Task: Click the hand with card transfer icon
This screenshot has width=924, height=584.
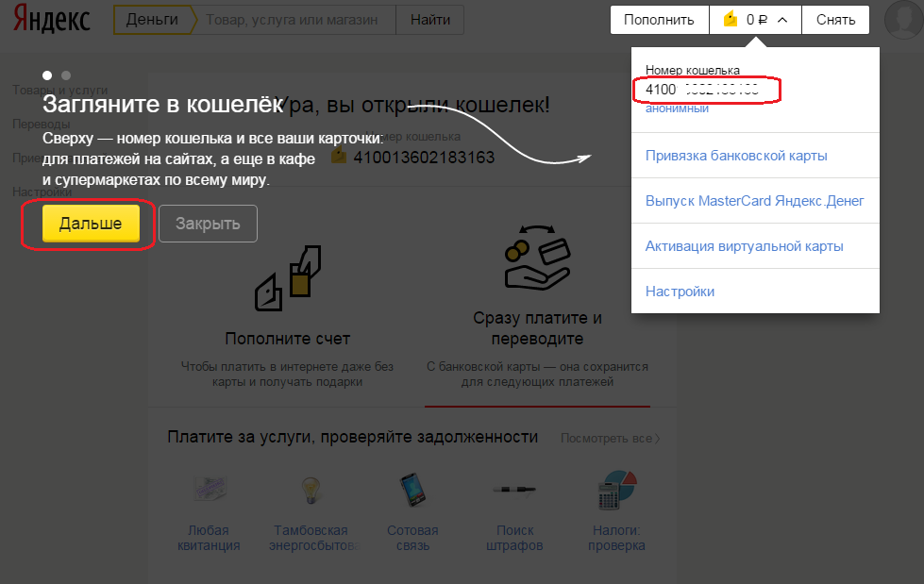Action: pos(536,259)
